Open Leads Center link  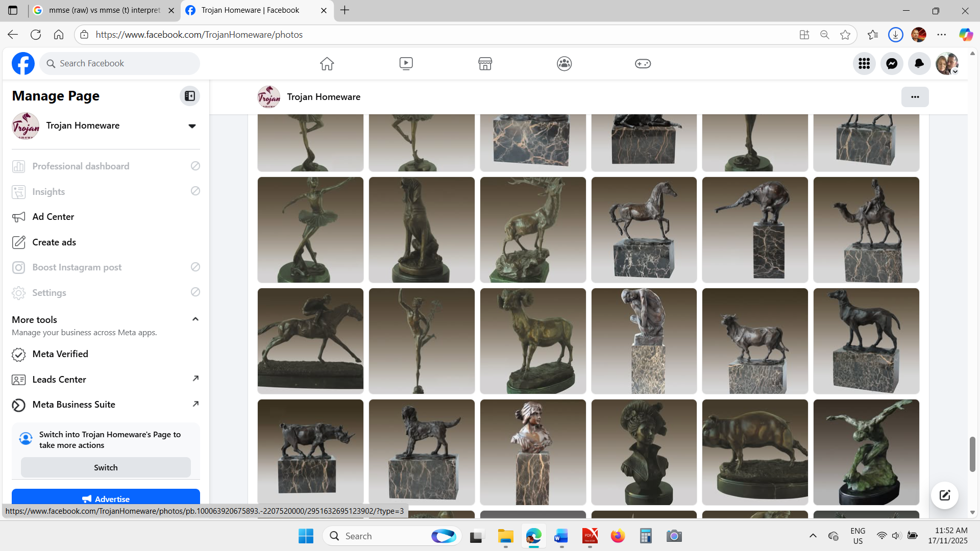point(59,380)
